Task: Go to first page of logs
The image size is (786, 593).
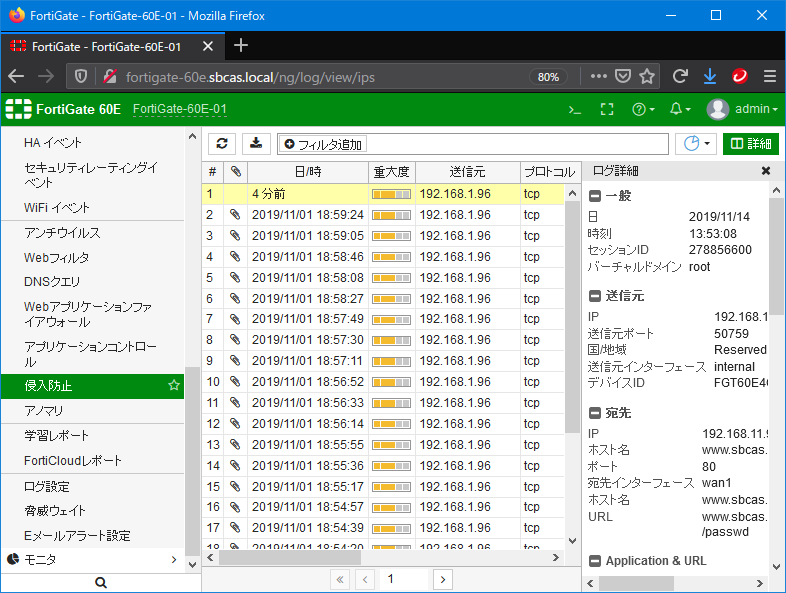Action: [340, 579]
